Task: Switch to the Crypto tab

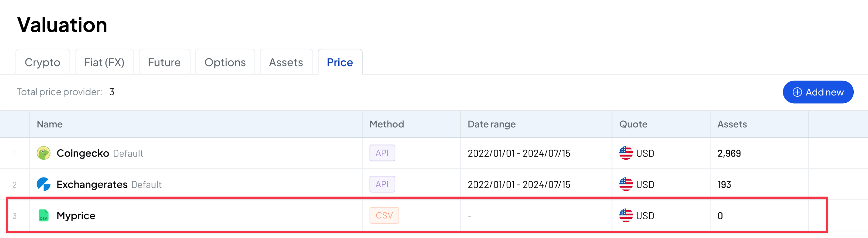Action: [42, 62]
